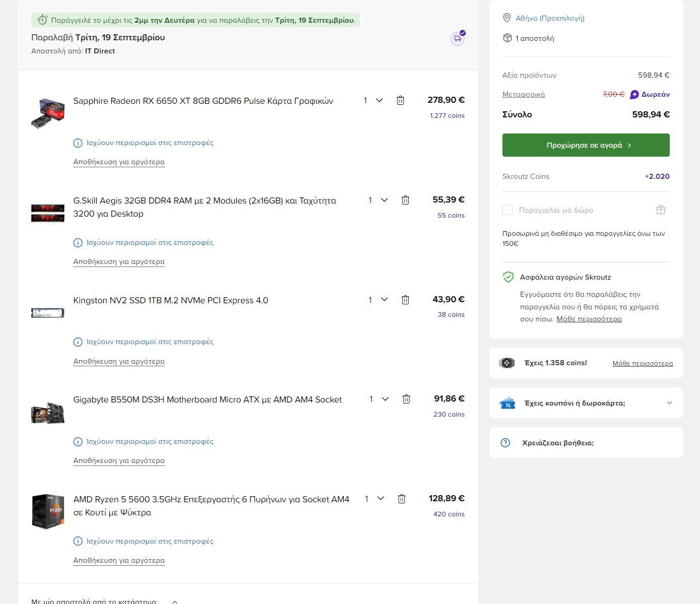Tick the Παραγγελία για δώρο checkbox

(x=507, y=210)
